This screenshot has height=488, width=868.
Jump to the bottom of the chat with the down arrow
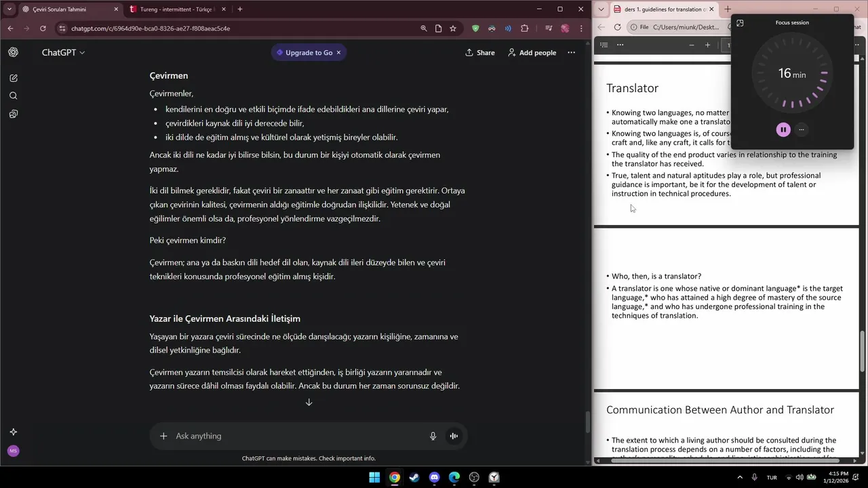(x=309, y=402)
